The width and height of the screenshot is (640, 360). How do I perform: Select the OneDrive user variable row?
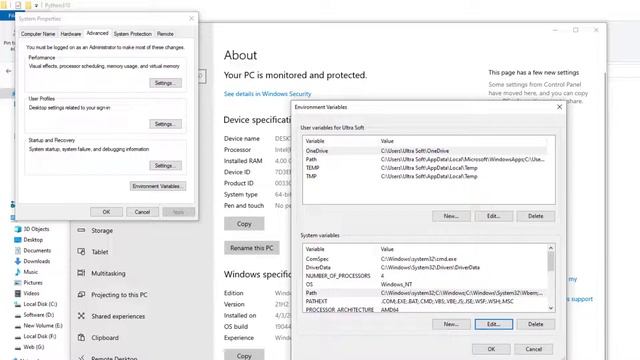click(425, 151)
